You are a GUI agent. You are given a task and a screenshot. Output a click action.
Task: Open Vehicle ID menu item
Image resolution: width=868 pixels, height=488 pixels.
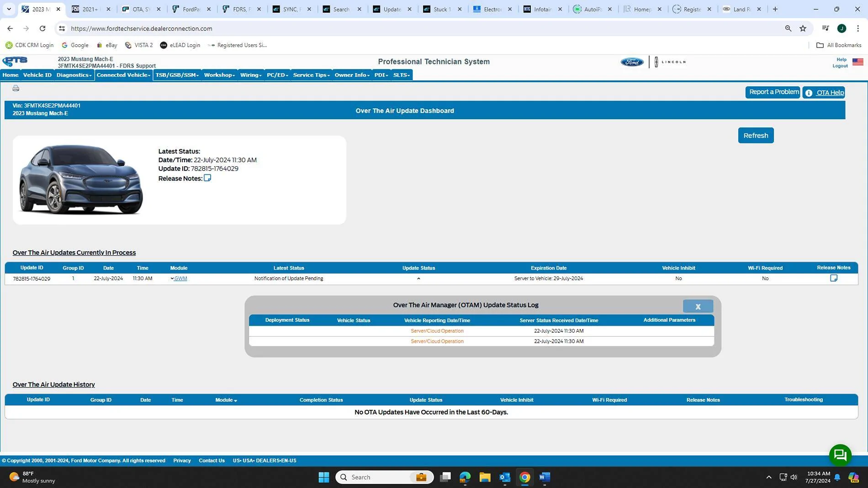pyautogui.click(x=37, y=75)
